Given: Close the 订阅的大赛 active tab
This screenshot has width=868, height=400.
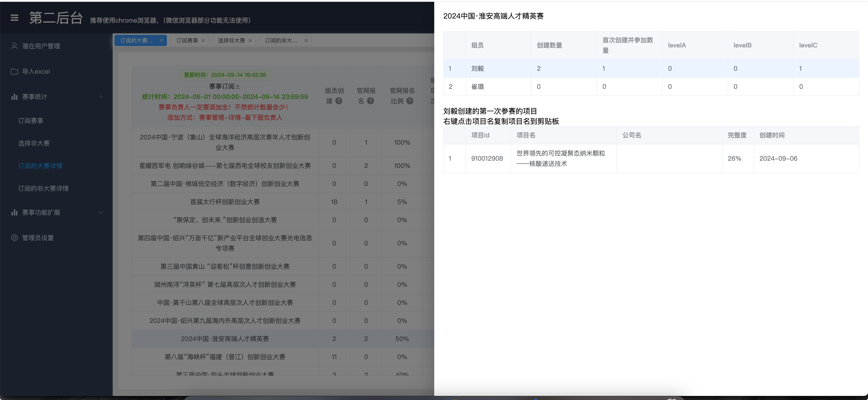Looking at the screenshot, I should (x=161, y=40).
